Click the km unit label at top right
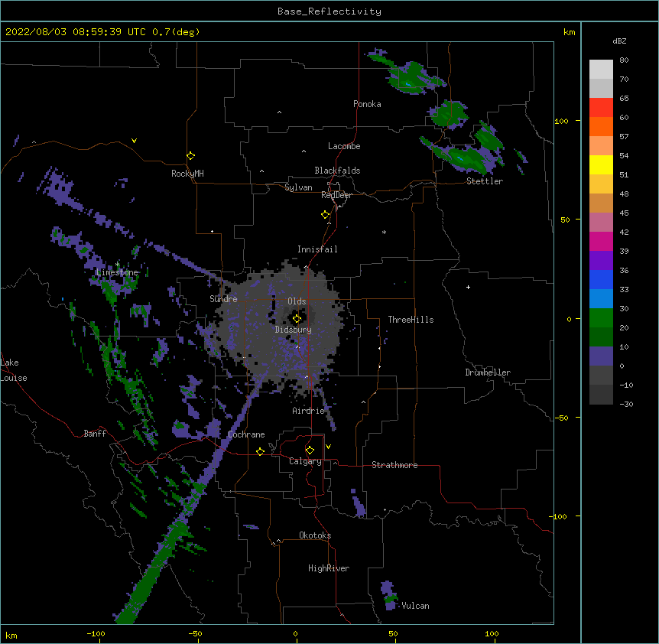 coord(569,32)
